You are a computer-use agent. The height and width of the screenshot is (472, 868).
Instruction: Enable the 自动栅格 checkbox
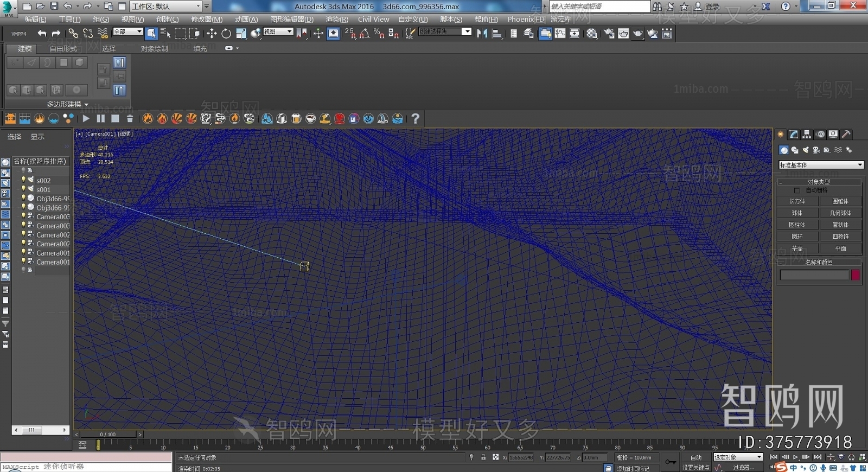797,190
